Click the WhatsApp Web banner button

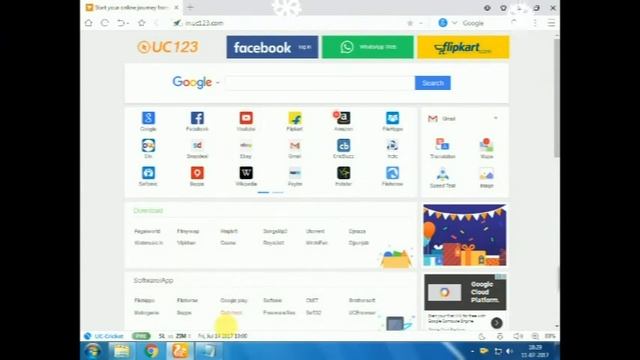click(x=368, y=47)
